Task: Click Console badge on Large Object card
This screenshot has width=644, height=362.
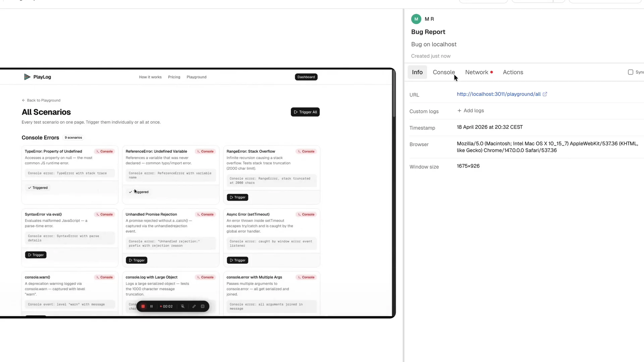Action: point(205,278)
